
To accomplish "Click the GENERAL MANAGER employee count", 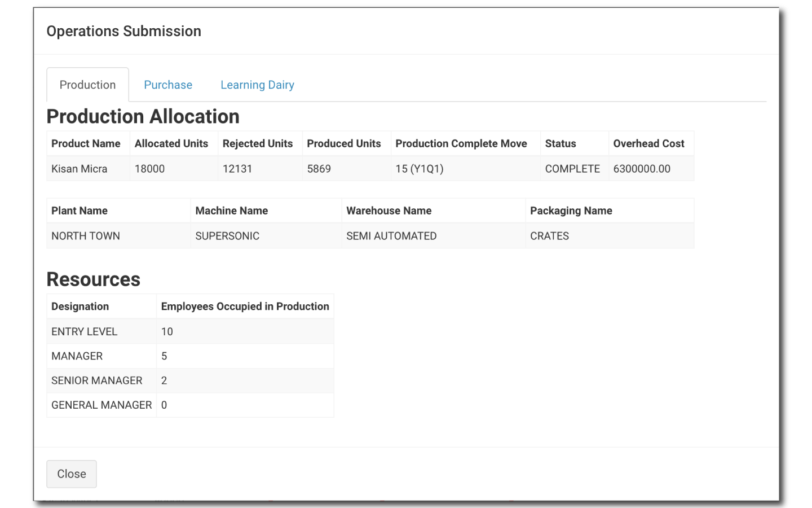I will click(164, 405).
